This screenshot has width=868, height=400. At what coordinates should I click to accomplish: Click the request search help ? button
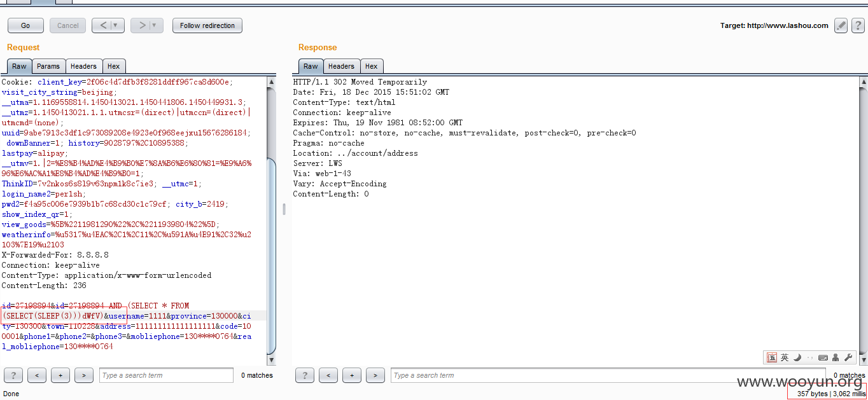pos(13,375)
